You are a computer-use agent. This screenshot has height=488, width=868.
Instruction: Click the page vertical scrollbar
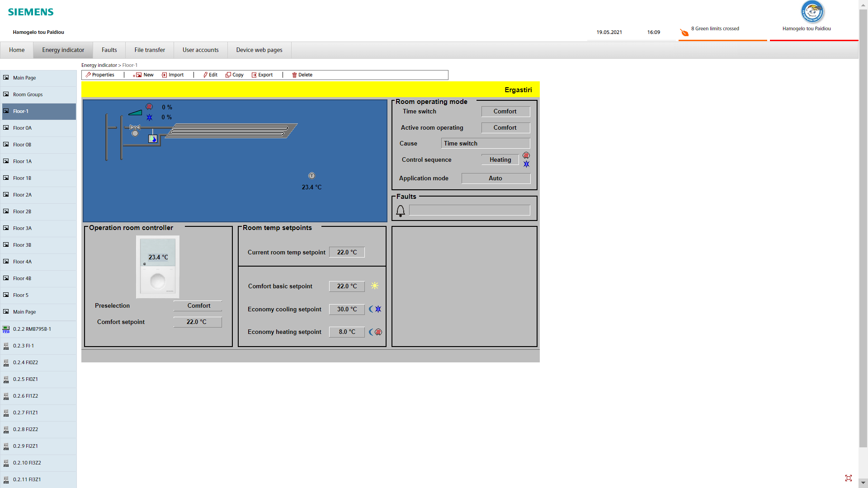coord(863,226)
